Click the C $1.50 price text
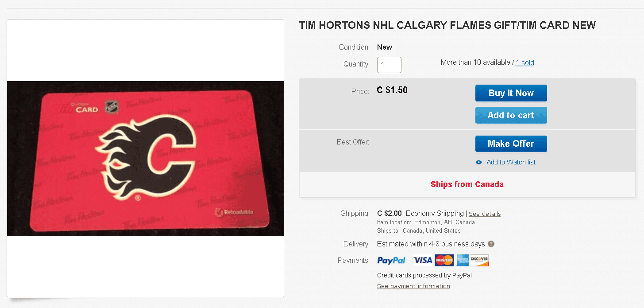The width and height of the screenshot is (644, 308). (392, 90)
